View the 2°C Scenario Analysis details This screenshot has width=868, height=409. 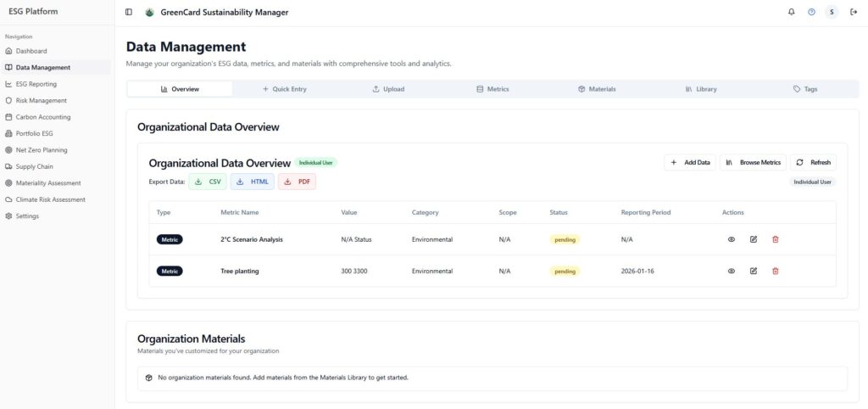click(x=732, y=239)
